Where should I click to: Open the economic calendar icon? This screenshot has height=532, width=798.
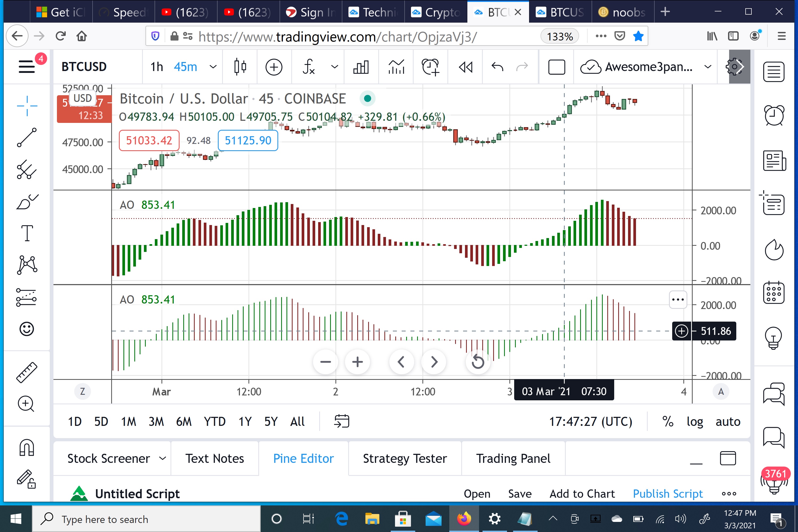click(x=774, y=292)
